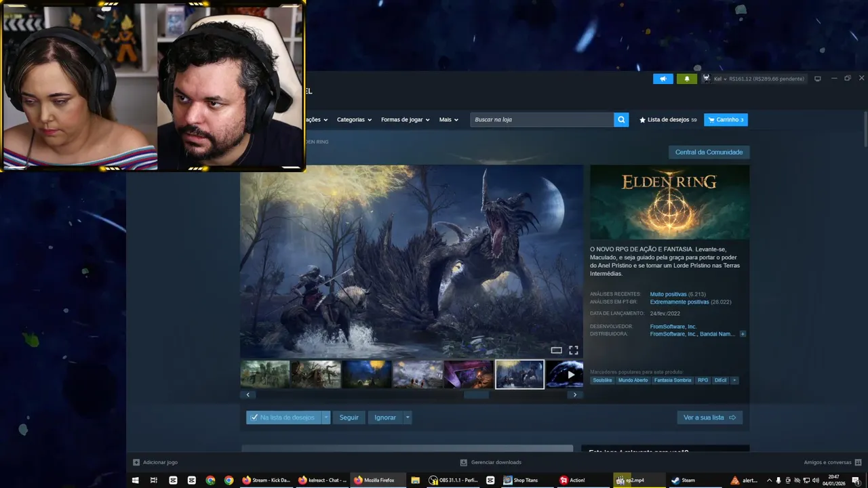Select first ruins screenshot thumbnail

pyautogui.click(x=265, y=374)
